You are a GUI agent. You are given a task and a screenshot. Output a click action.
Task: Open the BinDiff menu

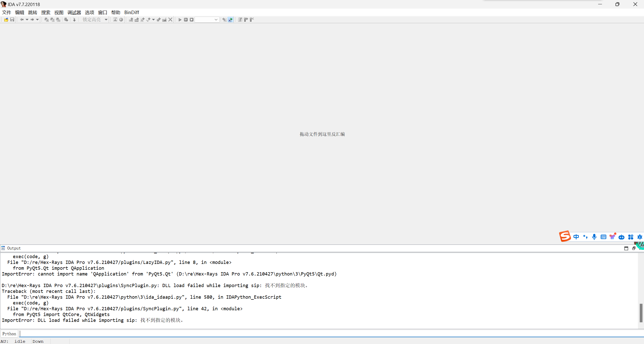click(x=132, y=13)
